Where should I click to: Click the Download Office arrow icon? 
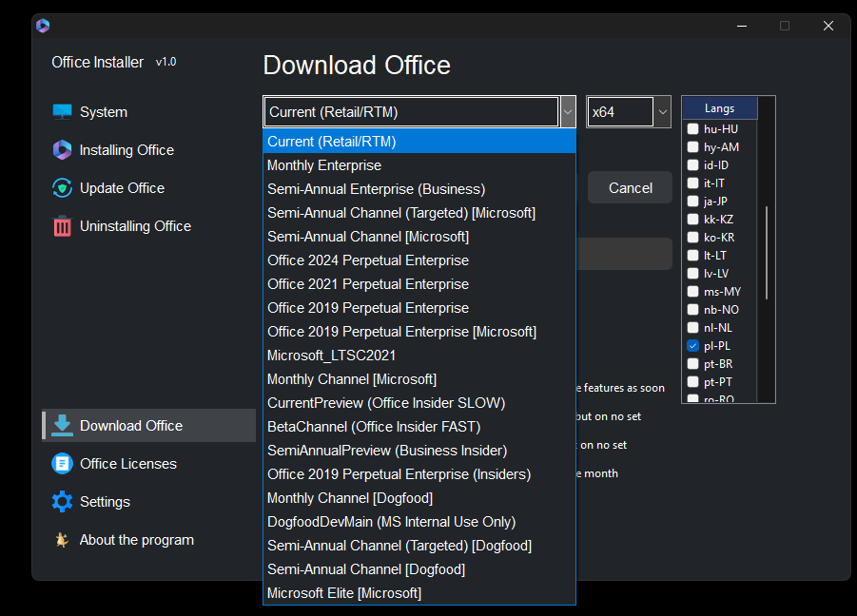63,426
